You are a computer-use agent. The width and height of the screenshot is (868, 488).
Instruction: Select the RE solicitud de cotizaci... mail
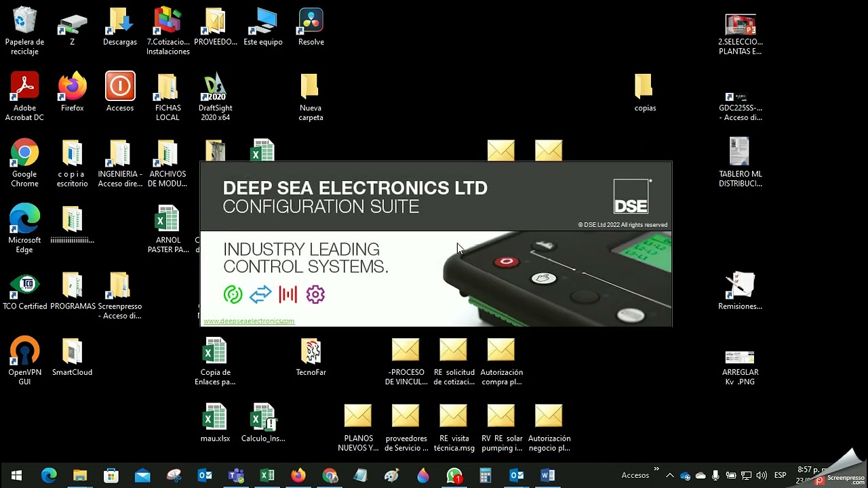click(x=453, y=361)
